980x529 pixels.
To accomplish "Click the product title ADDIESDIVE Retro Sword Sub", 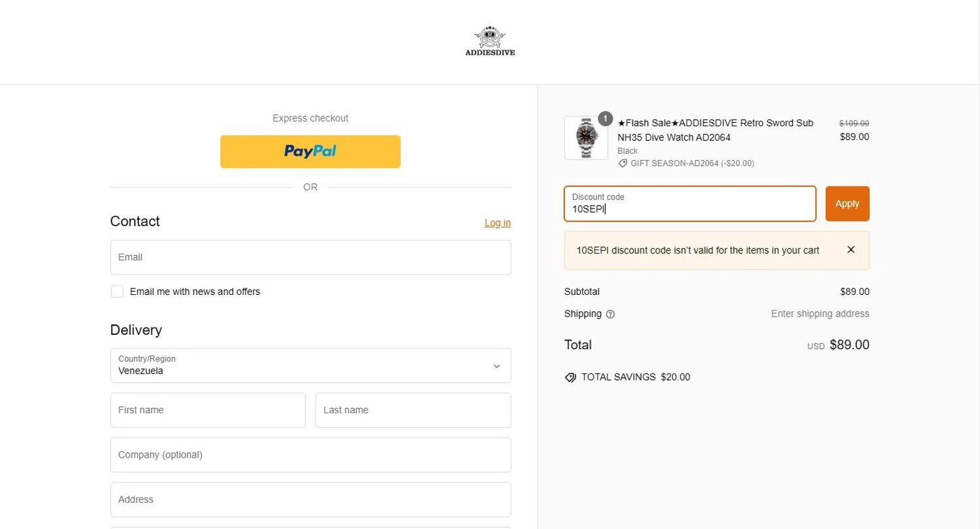I will [x=715, y=130].
